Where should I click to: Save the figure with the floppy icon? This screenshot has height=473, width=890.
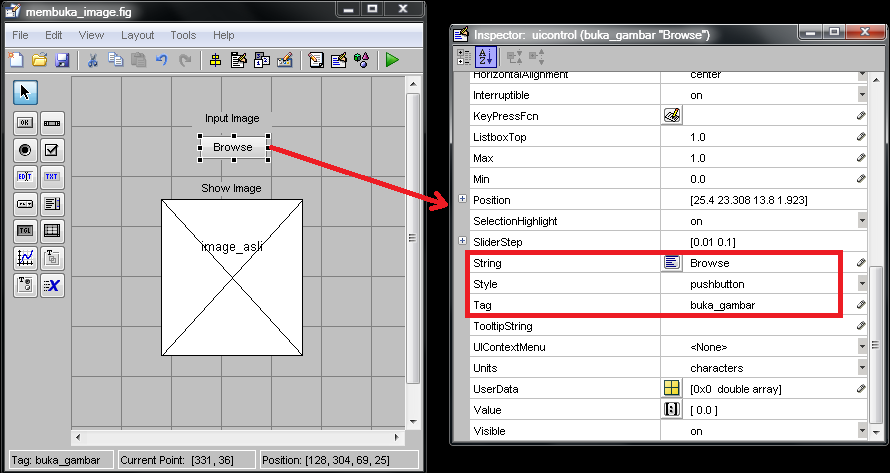61,60
